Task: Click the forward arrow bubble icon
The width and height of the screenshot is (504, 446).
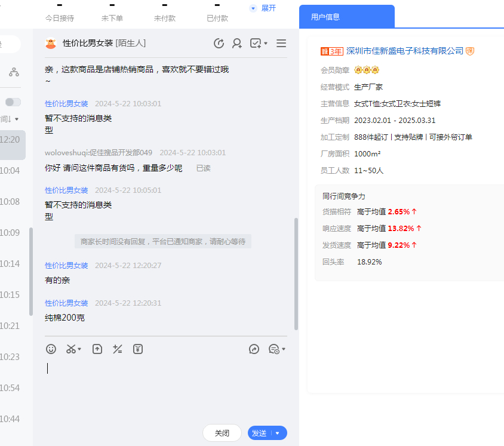Action: [x=254, y=349]
